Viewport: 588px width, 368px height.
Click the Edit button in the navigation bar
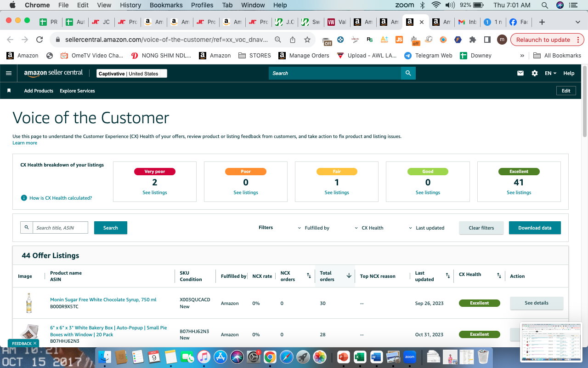pos(566,91)
